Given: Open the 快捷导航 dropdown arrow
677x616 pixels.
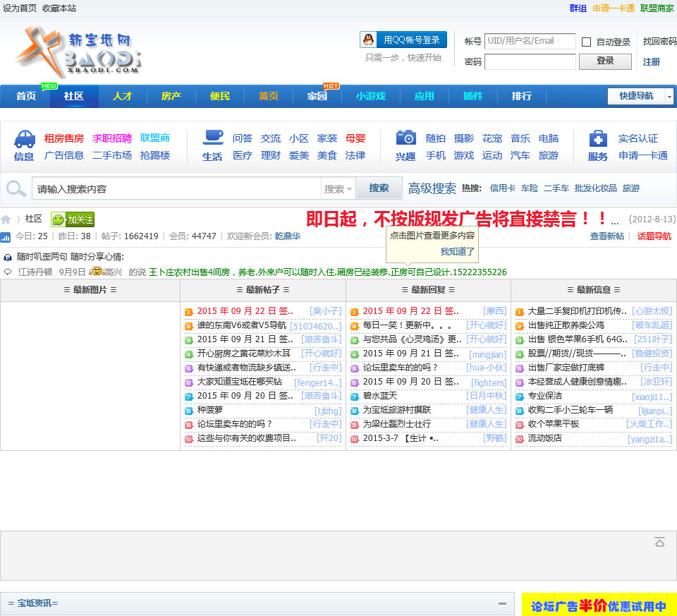Looking at the screenshot, I should 669,97.
